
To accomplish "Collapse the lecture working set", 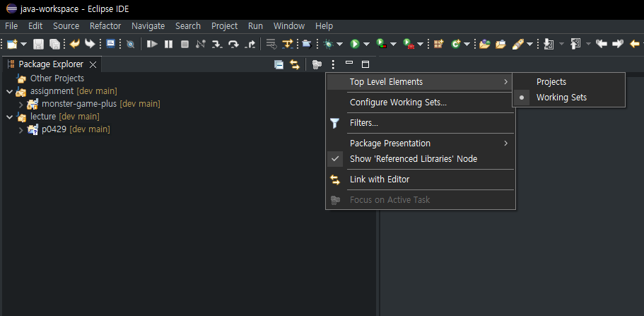I will pos(9,117).
